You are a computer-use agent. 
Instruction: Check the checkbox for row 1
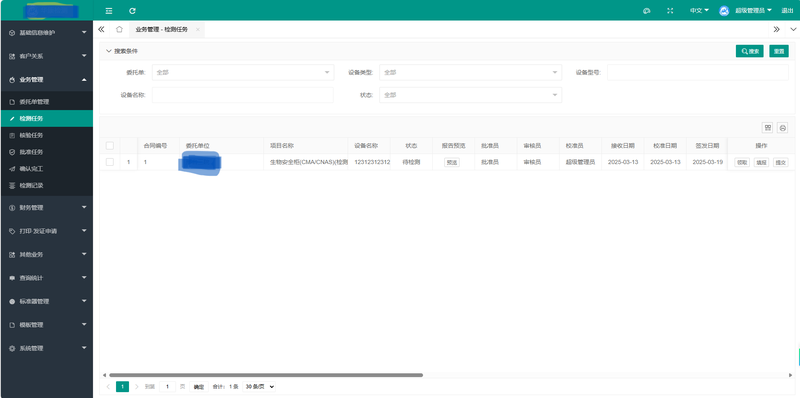pyautogui.click(x=110, y=162)
